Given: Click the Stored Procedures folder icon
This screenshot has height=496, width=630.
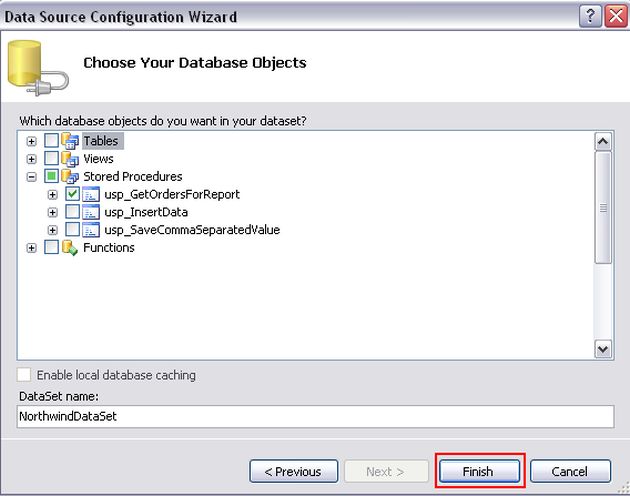Looking at the screenshot, I should tap(70, 177).
